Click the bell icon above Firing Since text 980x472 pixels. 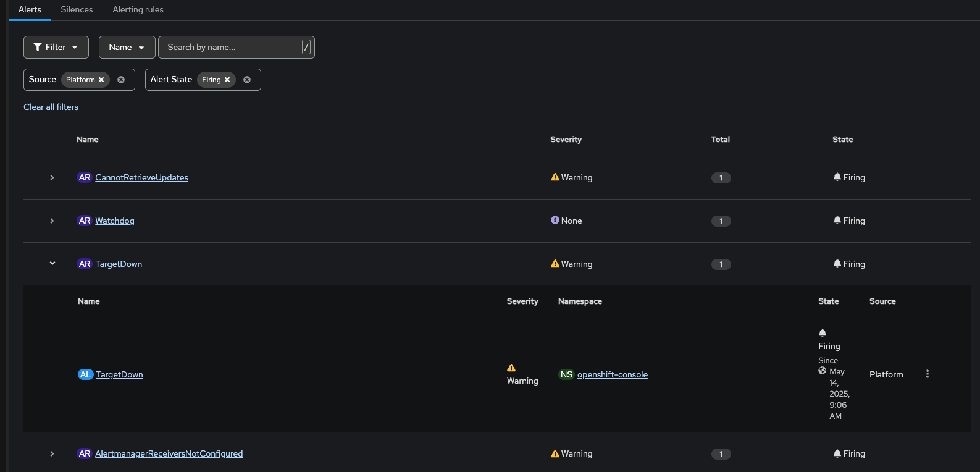pos(823,333)
